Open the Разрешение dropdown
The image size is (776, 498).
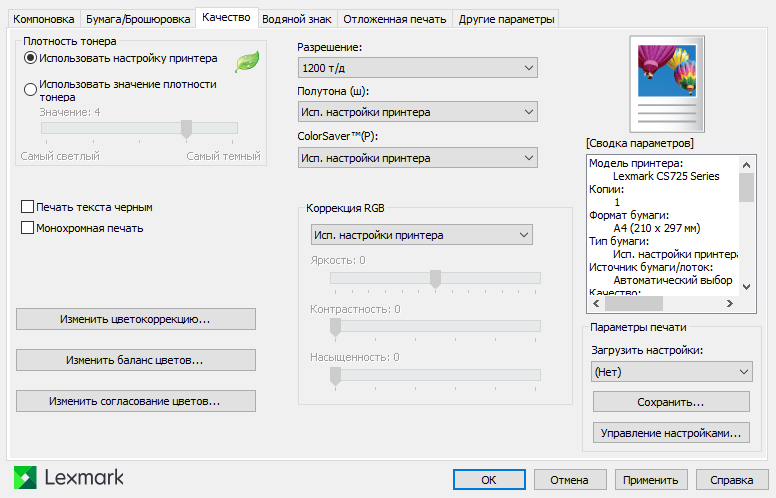pyautogui.click(x=417, y=68)
